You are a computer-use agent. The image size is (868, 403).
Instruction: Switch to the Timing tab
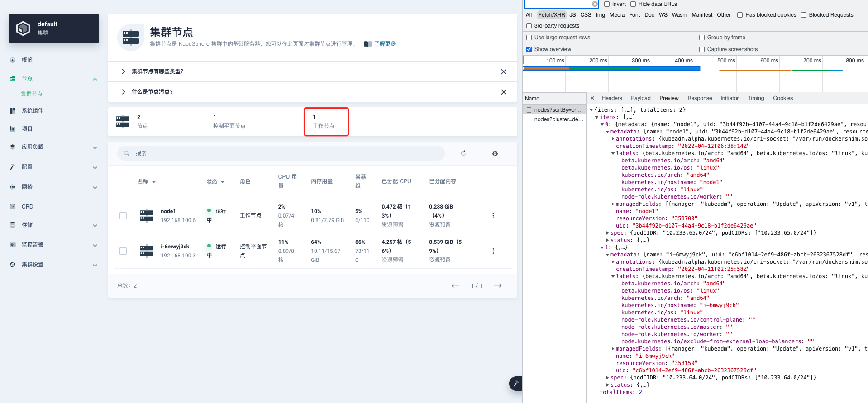tap(755, 98)
